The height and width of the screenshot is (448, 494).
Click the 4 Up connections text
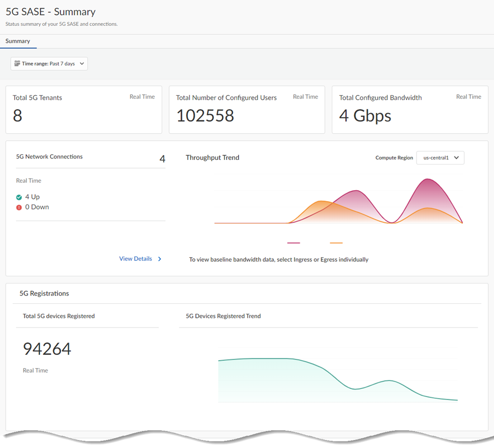(32, 197)
